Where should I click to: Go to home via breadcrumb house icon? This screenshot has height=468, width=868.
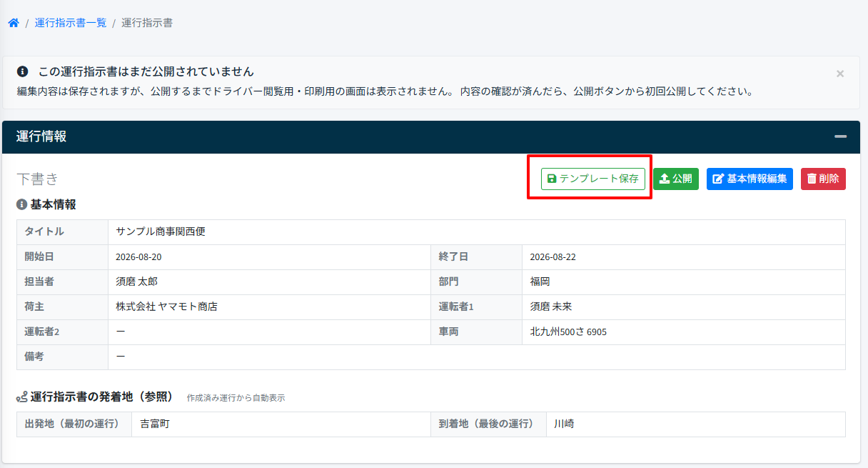14,23
